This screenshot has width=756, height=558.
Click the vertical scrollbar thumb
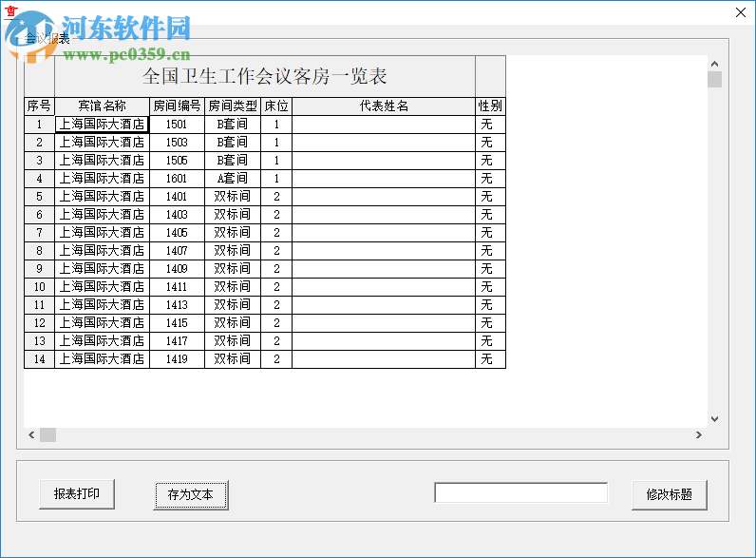coord(714,80)
